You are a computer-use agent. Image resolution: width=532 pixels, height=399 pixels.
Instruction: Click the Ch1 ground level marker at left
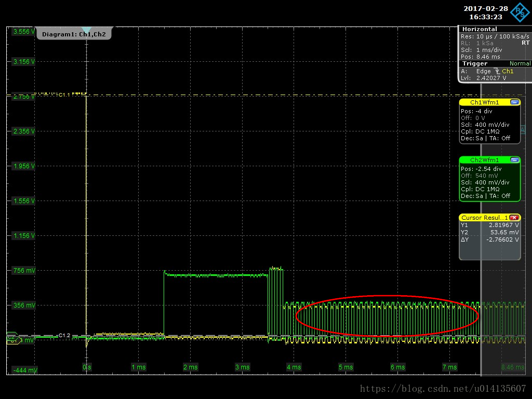pyautogui.click(x=14, y=340)
